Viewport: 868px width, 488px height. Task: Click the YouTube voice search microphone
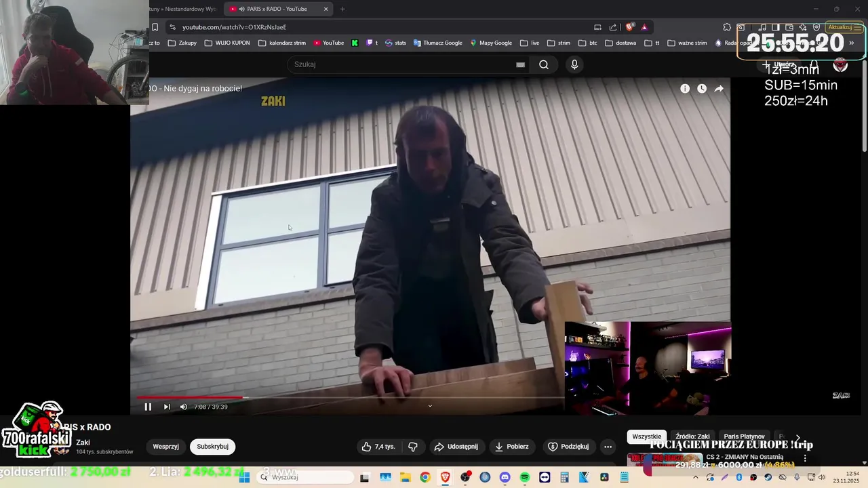pyautogui.click(x=574, y=64)
